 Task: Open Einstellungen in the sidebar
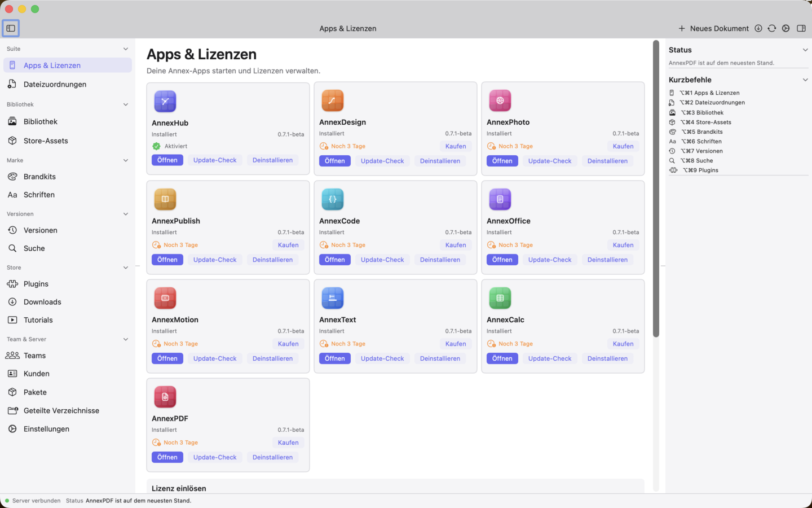tap(68, 429)
